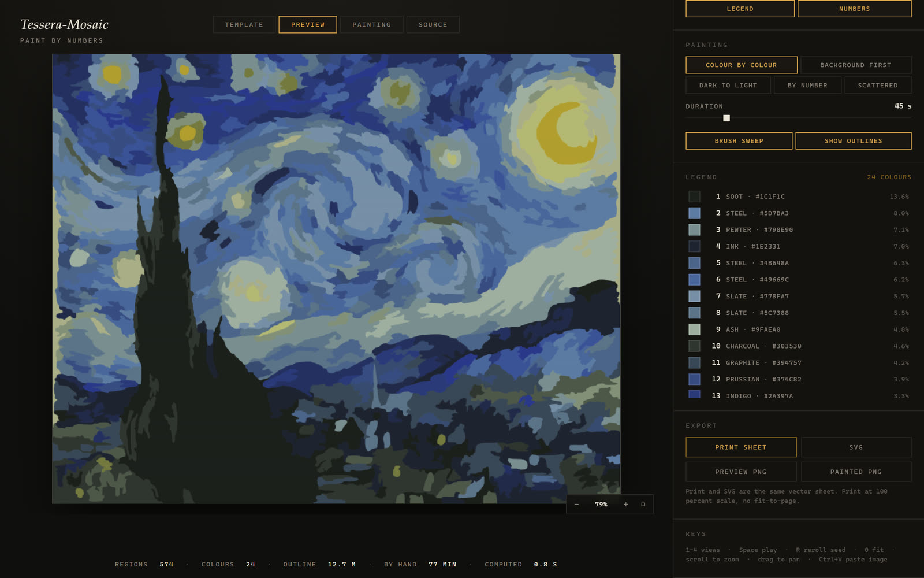
Task: Click the Ink #1E2331 colour swatch
Action: [694, 246]
